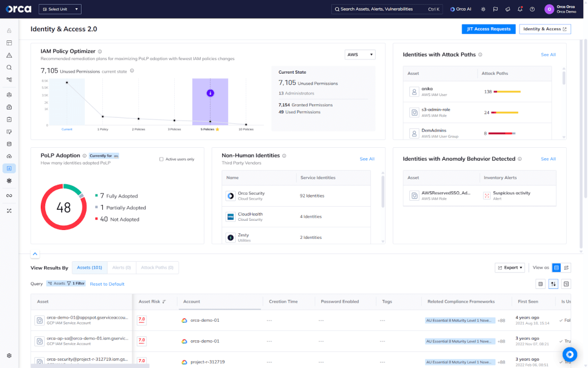588x368 pixels.
Task: Open the Identity & Access external link button
Action: (x=545, y=29)
